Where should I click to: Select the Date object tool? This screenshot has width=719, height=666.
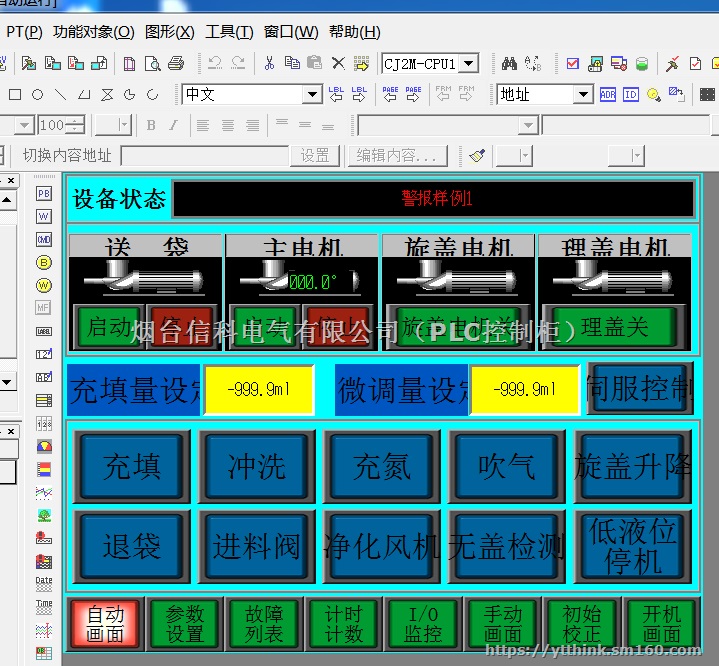[x=44, y=584]
